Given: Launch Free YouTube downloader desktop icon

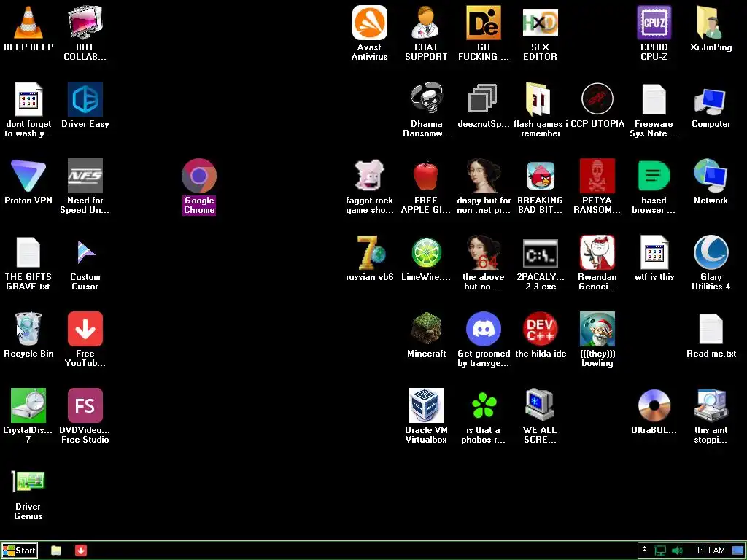Looking at the screenshot, I should (85, 329).
